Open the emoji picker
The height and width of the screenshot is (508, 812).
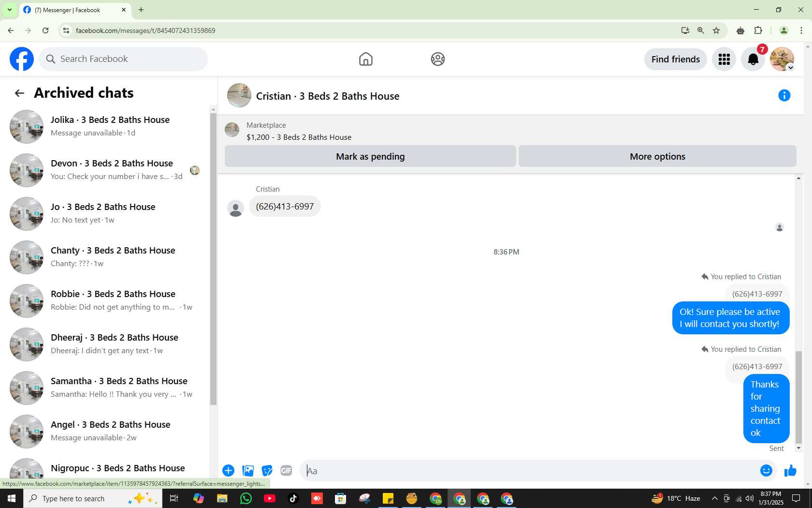coord(766,471)
